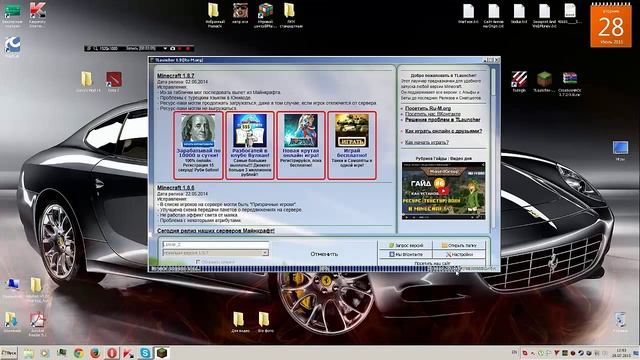Launch Firefox from the taskbar
The height and width of the screenshot is (360, 640).
(95, 353)
